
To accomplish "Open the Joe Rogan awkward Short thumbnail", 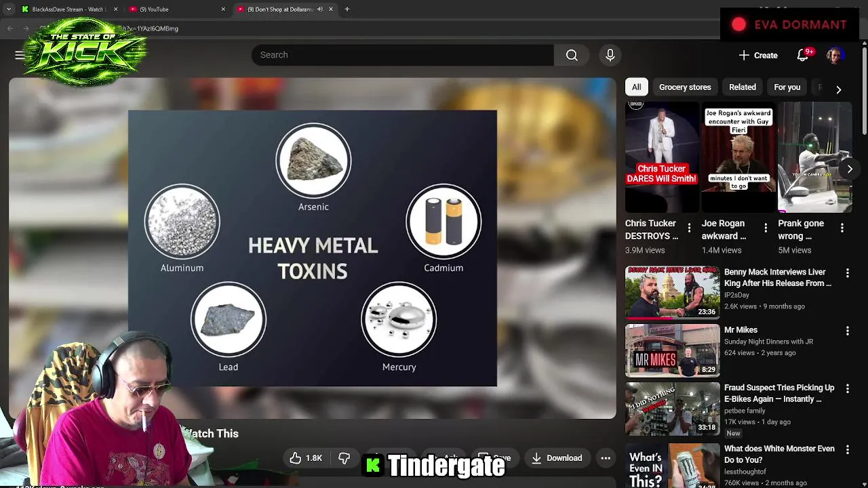I will (738, 157).
